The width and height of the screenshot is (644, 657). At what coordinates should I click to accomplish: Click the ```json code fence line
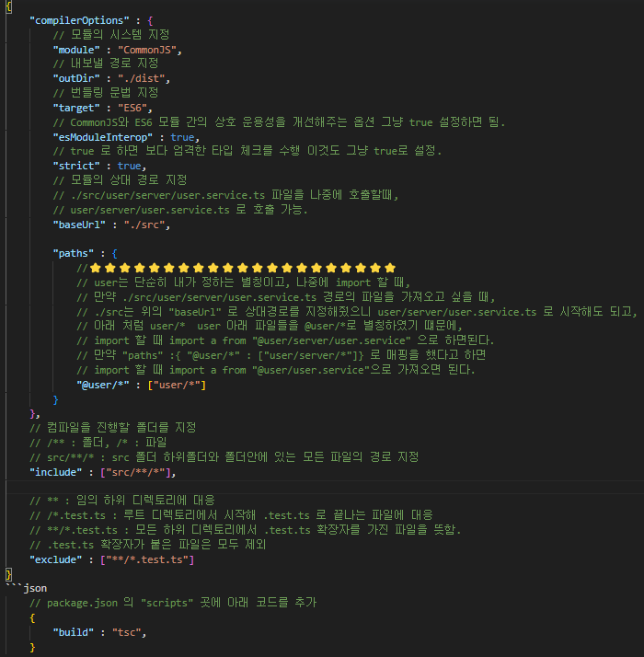coord(27,588)
